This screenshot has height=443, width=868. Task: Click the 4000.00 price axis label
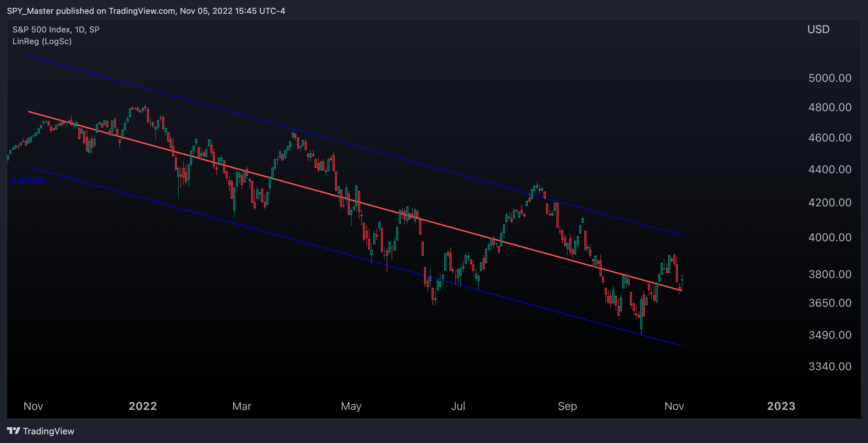[x=830, y=237]
